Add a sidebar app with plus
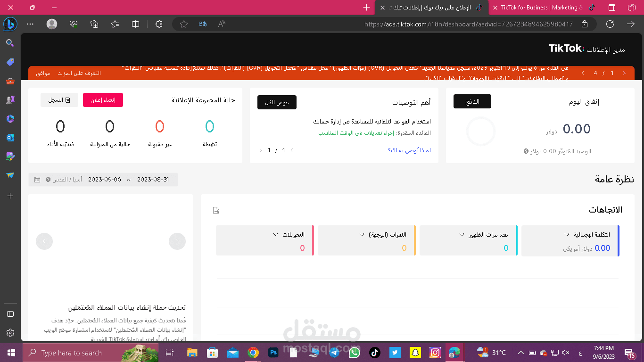644x362 pixels. pos(10,196)
